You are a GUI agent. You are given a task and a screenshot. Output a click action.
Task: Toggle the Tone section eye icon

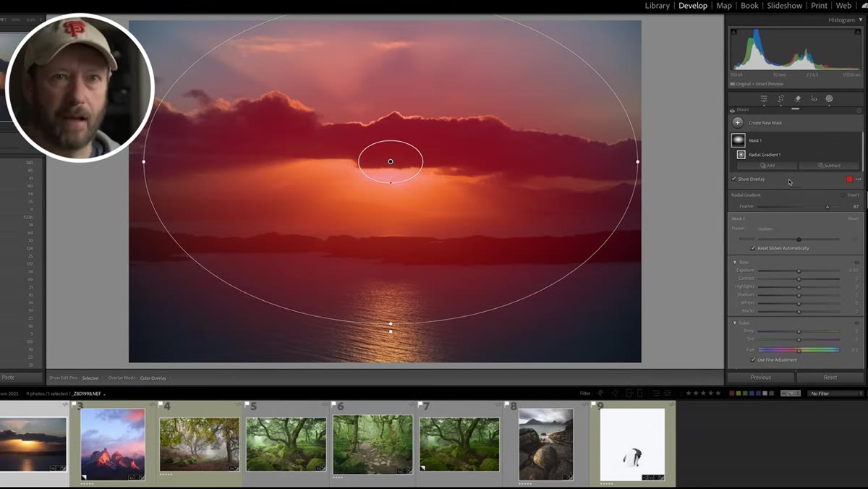click(x=857, y=262)
